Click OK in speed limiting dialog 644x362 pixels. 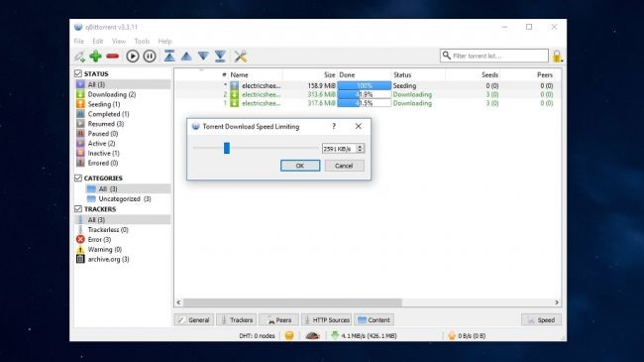(300, 166)
